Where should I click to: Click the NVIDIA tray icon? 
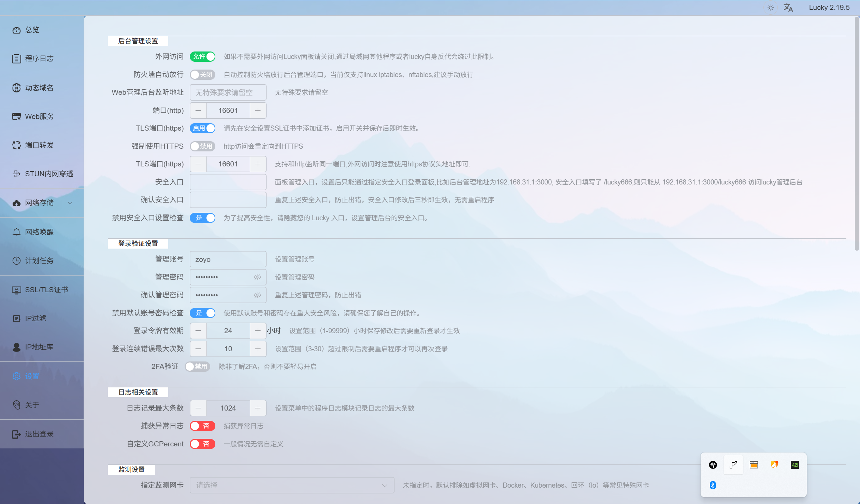795,465
